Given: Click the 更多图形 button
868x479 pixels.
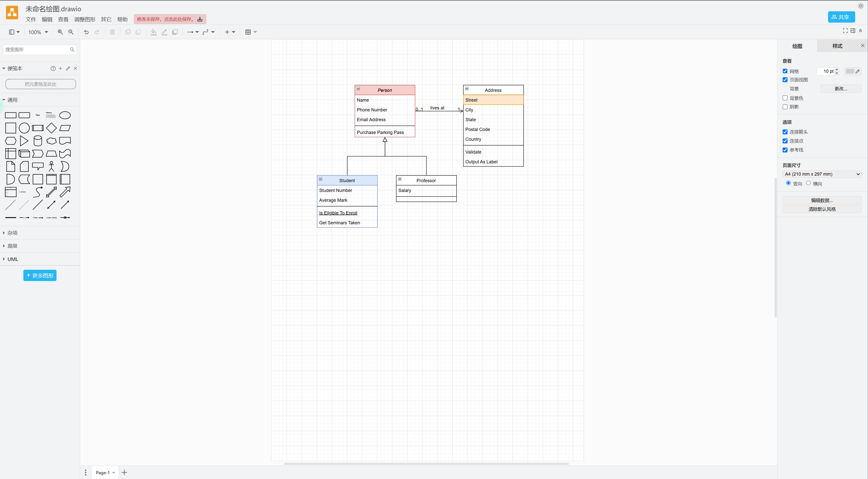Looking at the screenshot, I should click(40, 275).
